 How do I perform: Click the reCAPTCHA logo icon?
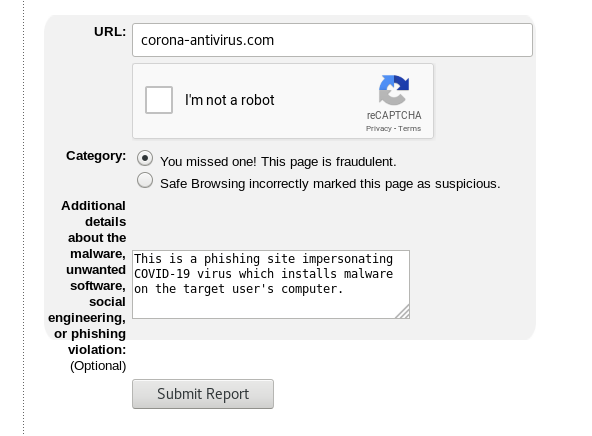click(394, 90)
